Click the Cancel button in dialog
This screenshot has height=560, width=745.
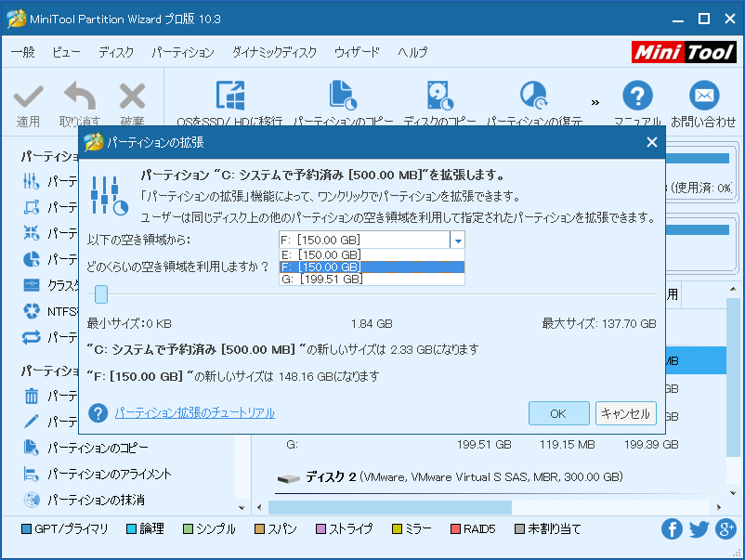pos(626,413)
